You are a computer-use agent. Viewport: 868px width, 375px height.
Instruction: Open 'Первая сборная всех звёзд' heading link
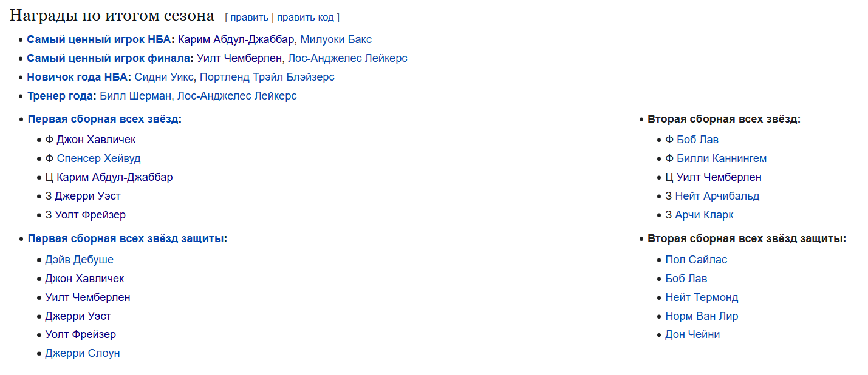pyautogui.click(x=103, y=119)
